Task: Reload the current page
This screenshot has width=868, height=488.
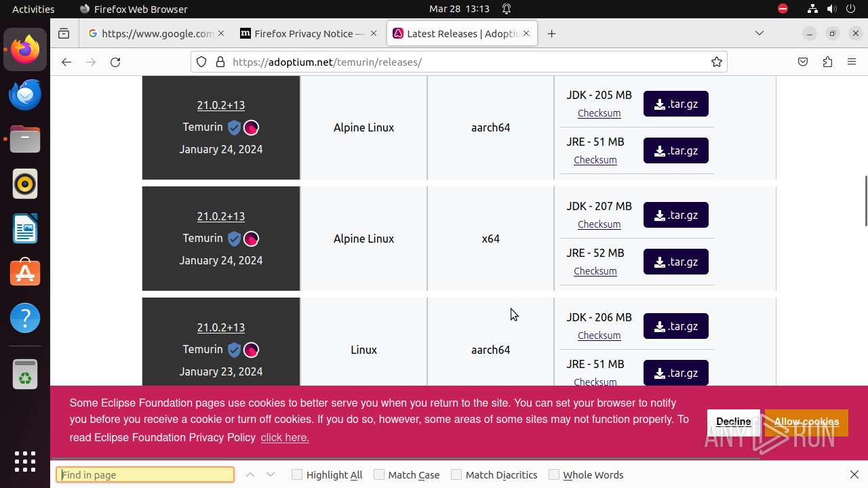Action: point(115,62)
